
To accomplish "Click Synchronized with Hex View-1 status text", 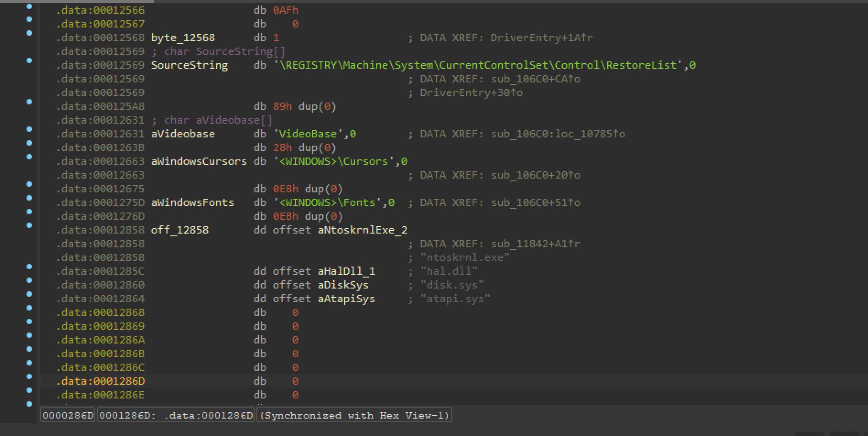I will point(354,415).
